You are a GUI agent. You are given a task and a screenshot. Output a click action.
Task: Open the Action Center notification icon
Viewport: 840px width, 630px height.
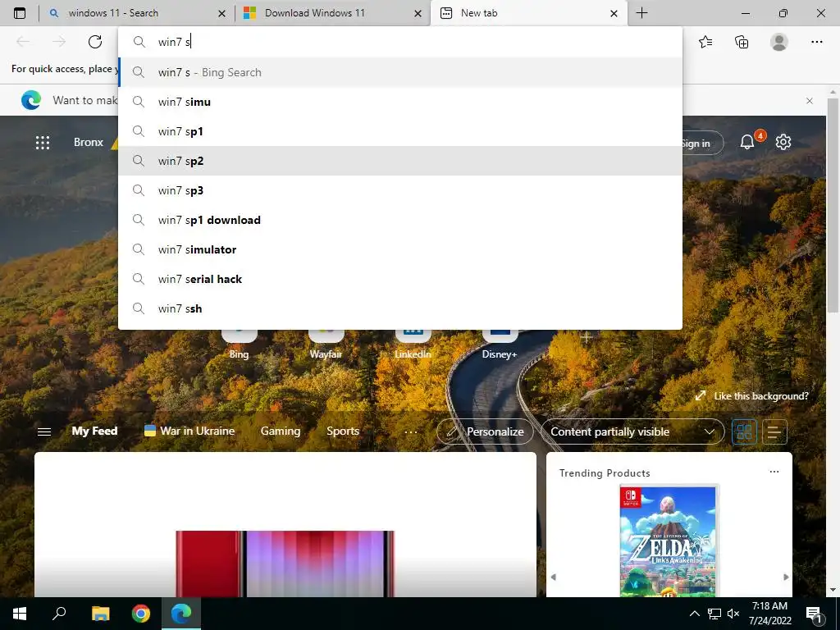tap(815, 614)
